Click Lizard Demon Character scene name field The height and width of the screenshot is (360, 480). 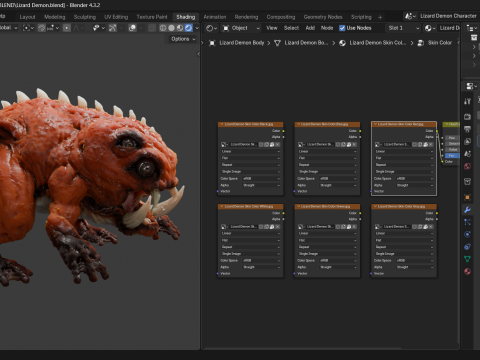click(x=448, y=16)
